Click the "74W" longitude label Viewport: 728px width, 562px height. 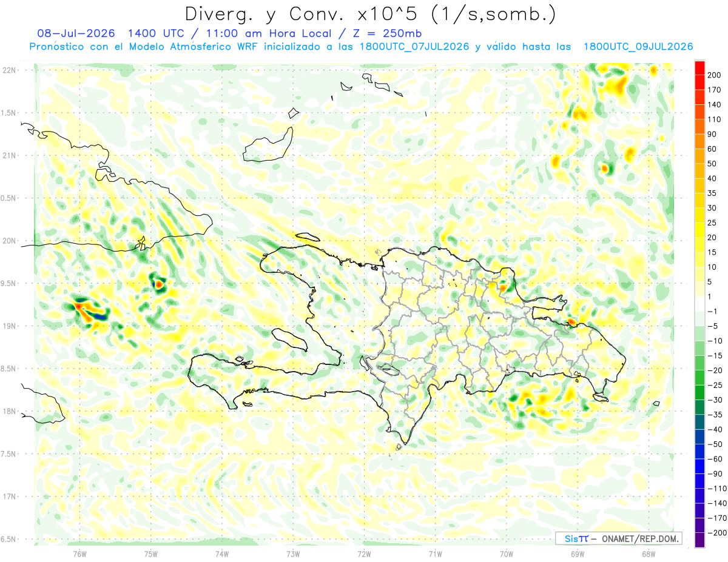click(x=222, y=554)
